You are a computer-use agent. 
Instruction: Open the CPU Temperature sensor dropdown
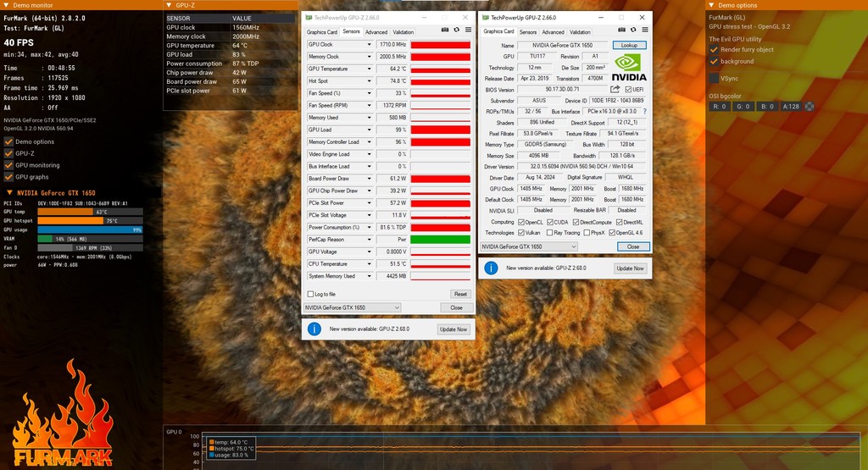pos(369,263)
